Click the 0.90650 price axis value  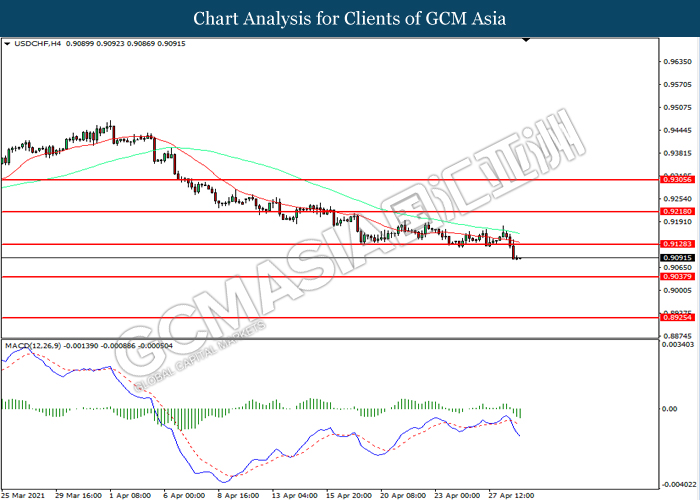[677, 267]
